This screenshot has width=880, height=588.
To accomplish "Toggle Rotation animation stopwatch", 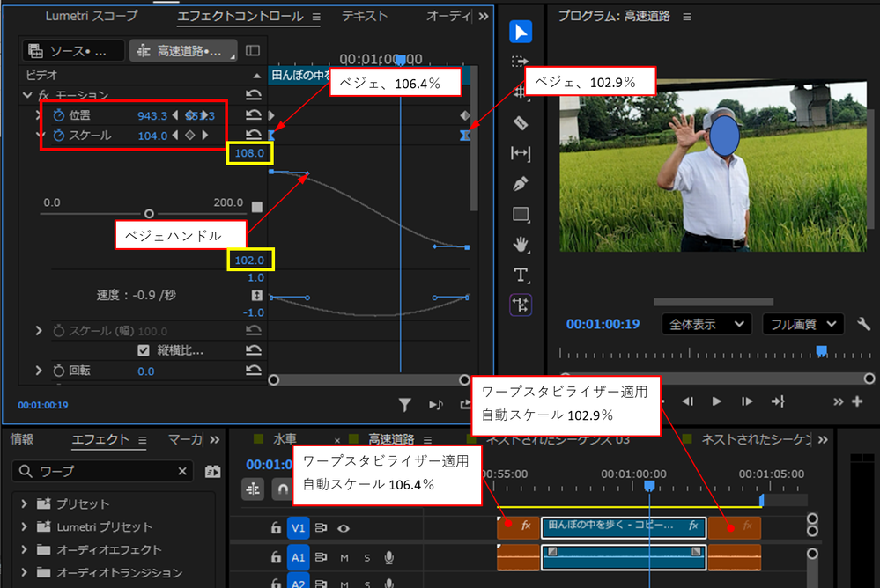I will pos(58,371).
